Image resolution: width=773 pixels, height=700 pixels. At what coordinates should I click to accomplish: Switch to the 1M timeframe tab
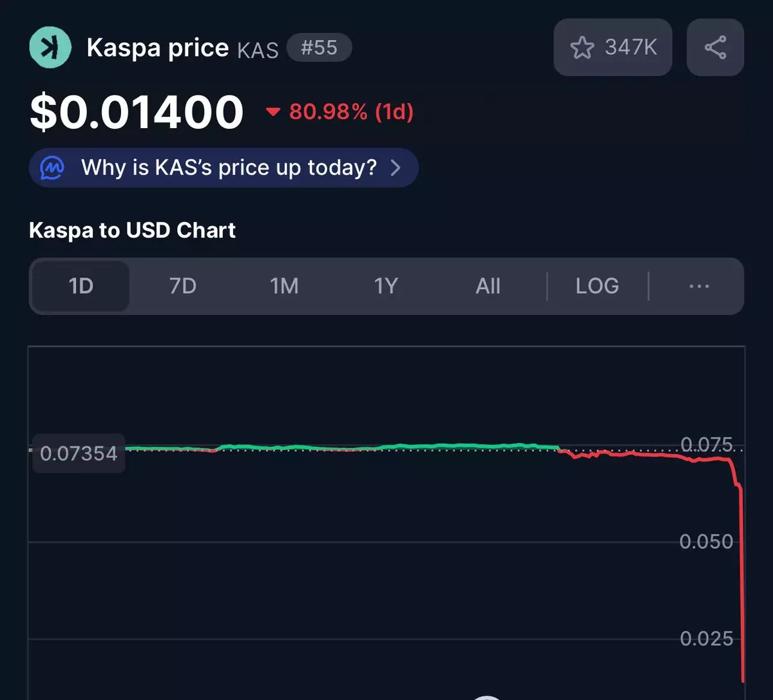pyautogui.click(x=284, y=286)
